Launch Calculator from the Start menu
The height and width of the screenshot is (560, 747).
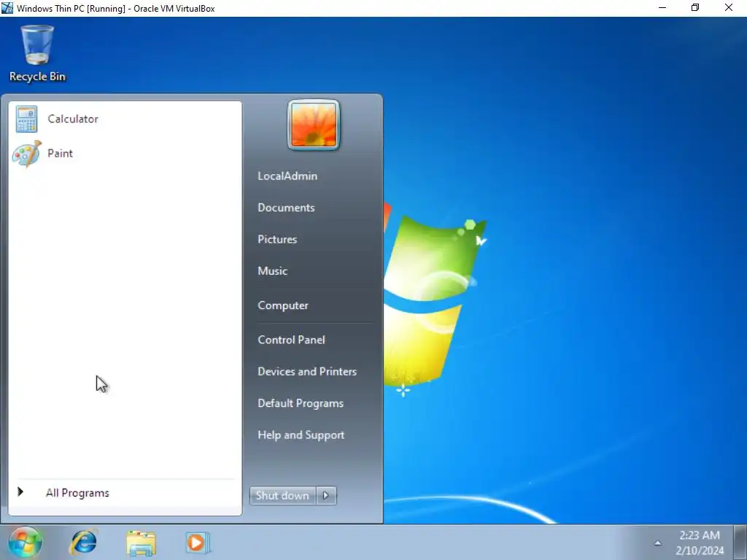click(x=125, y=119)
